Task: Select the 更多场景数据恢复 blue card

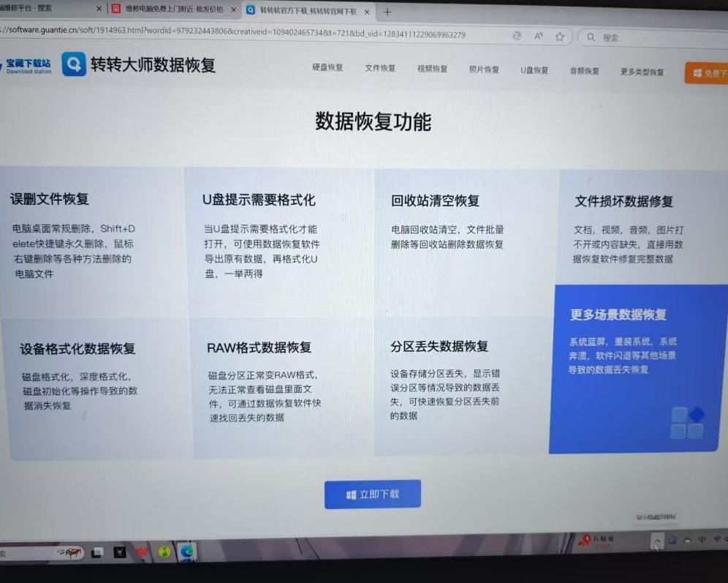Action: pyautogui.click(x=636, y=369)
